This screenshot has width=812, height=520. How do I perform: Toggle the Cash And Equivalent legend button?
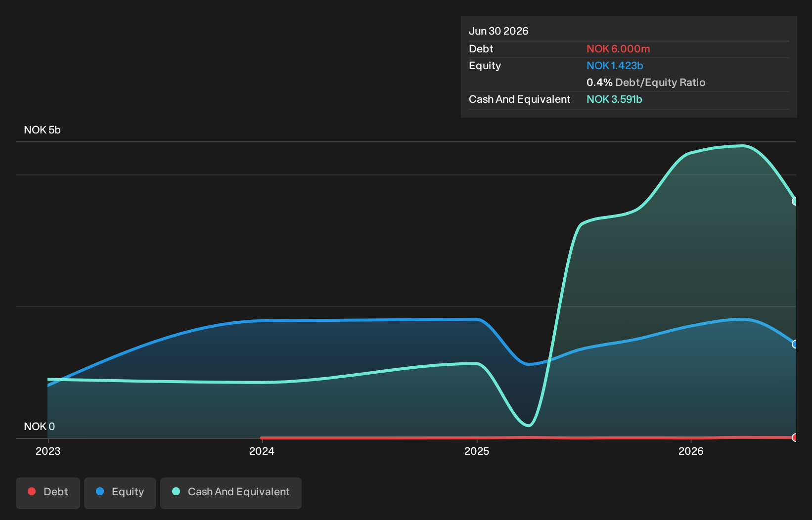(x=231, y=493)
